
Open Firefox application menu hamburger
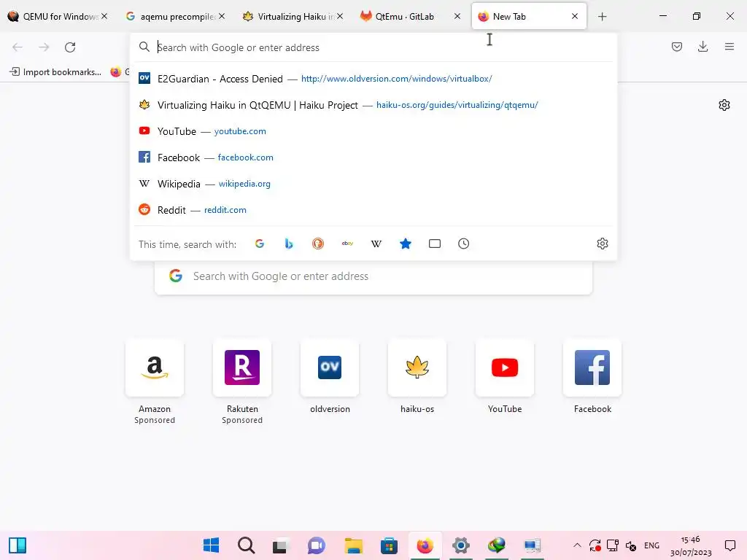pyautogui.click(x=729, y=47)
